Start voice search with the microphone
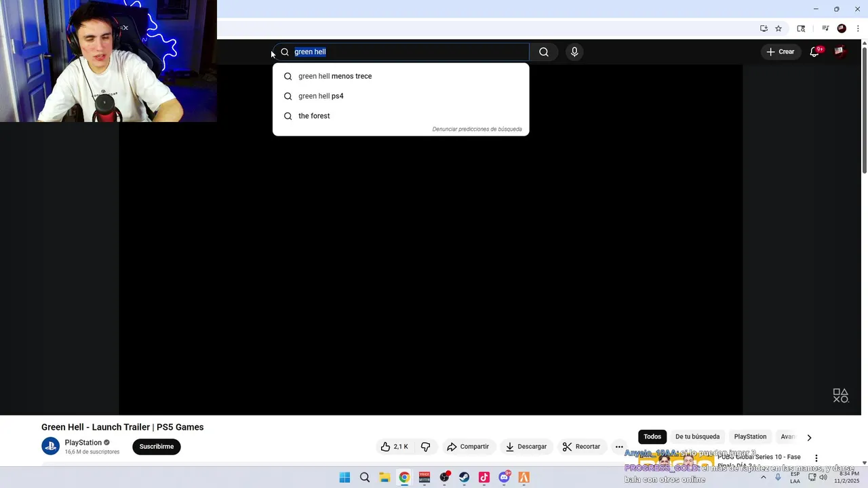 coord(574,52)
